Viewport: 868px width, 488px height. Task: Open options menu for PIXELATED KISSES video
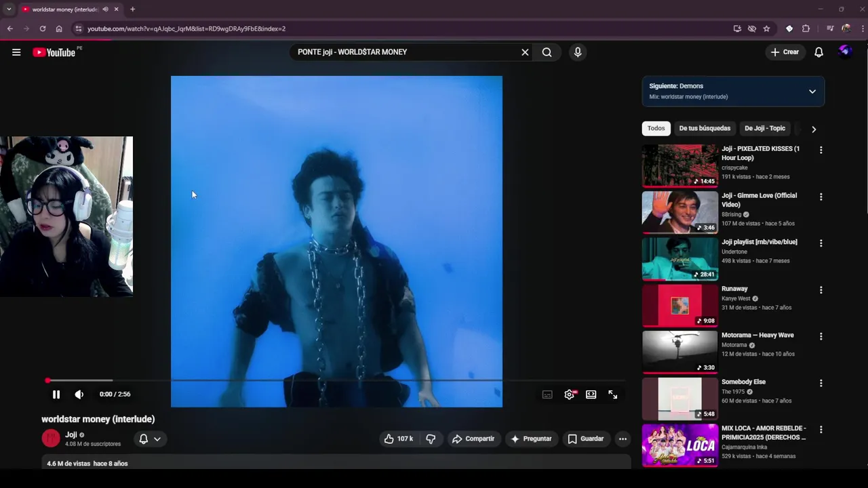coord(821,150)
